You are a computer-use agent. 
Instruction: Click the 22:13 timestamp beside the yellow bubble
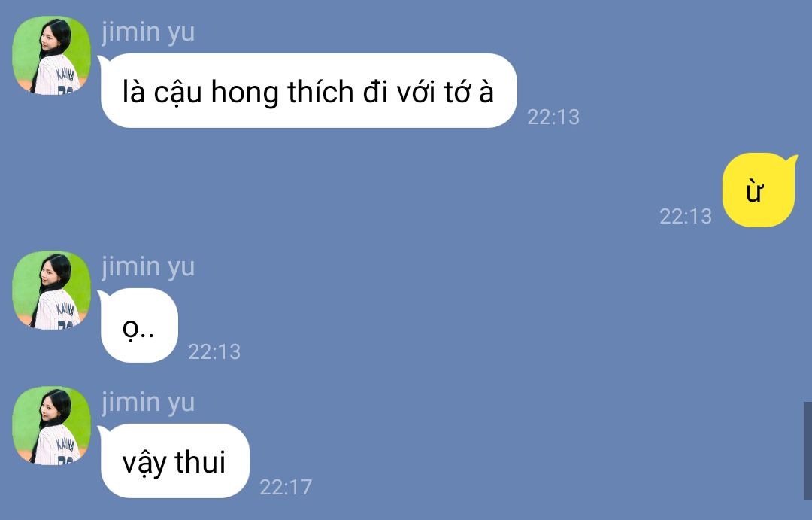click(686, 216)
